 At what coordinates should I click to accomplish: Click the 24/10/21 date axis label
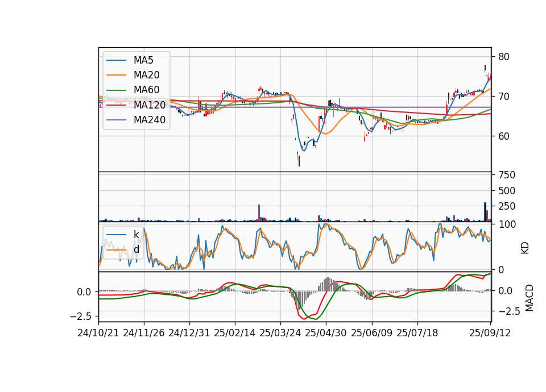point(98,333)
